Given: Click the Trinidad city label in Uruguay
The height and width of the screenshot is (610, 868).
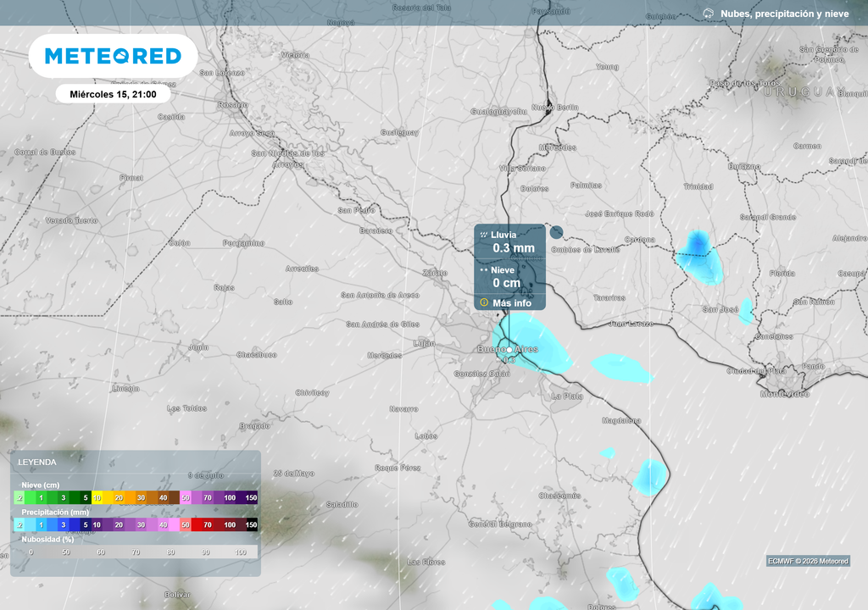Looking at the screenshot, I should [x=698, y=186].
